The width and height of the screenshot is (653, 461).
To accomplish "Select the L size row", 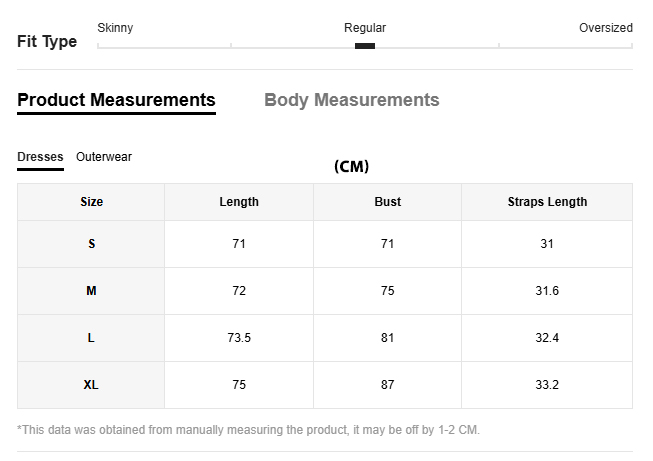I will click(91, 338).
